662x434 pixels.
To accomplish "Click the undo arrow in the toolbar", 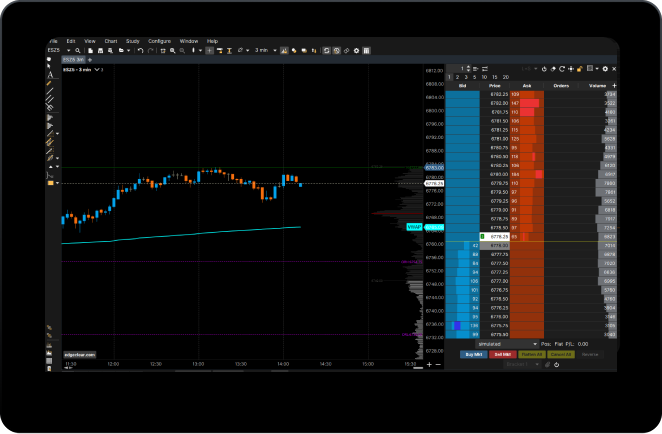I will (x=140, y=50).
